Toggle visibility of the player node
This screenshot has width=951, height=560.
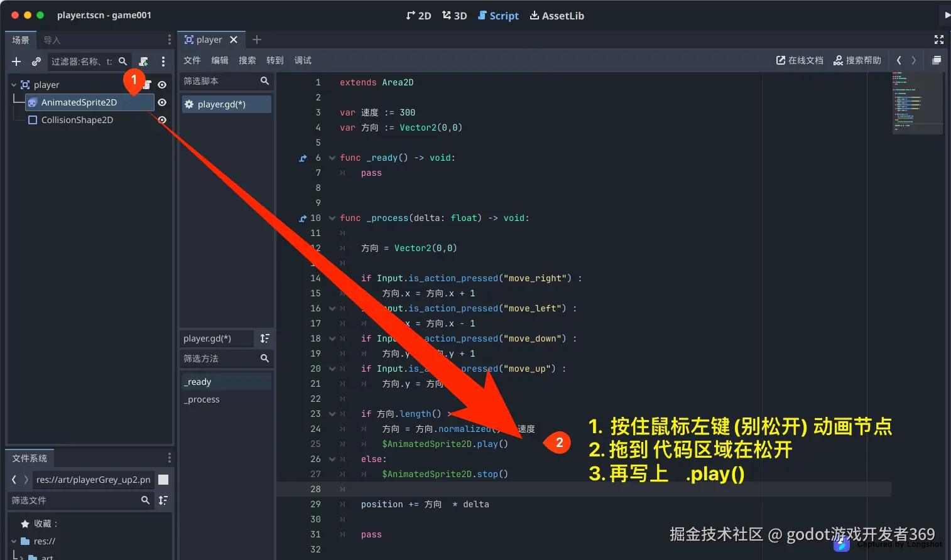(x=162, y=85)
